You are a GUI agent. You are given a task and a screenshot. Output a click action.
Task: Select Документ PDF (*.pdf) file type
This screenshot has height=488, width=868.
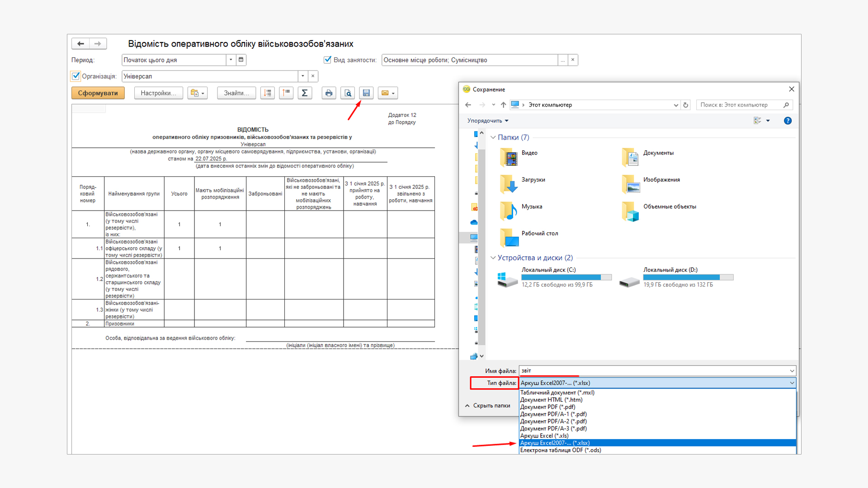click(x=547, y=407)
